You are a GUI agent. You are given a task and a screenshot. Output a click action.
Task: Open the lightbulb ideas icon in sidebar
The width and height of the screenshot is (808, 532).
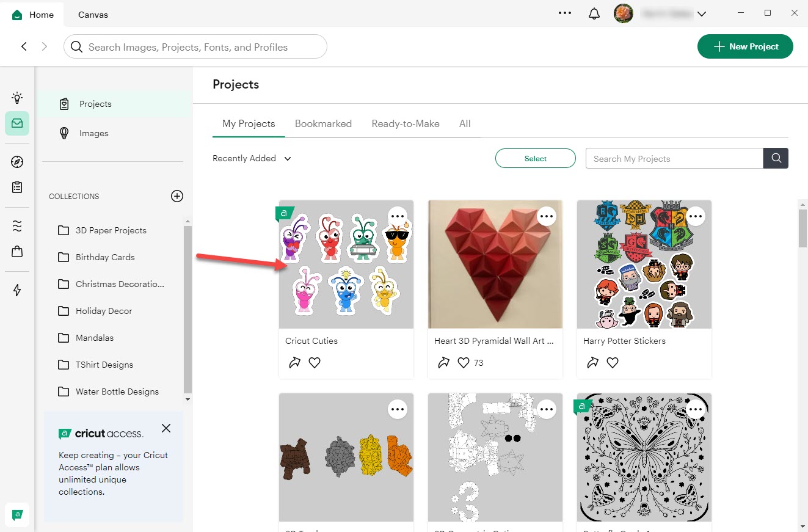(x=17, y=98)
